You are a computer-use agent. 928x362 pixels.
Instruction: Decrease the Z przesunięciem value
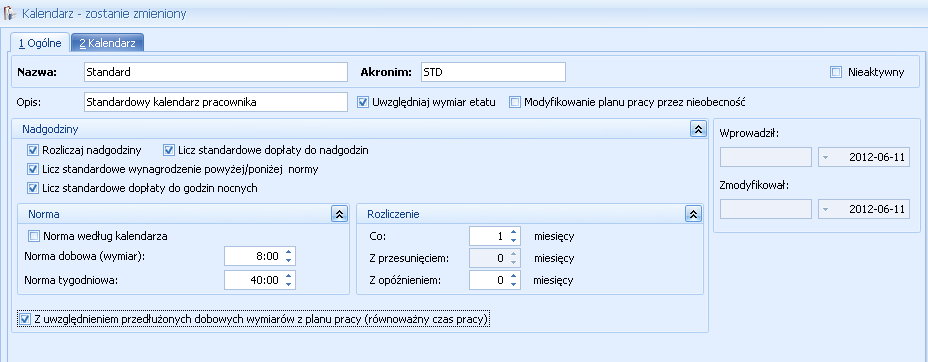(x=513, y=263)
